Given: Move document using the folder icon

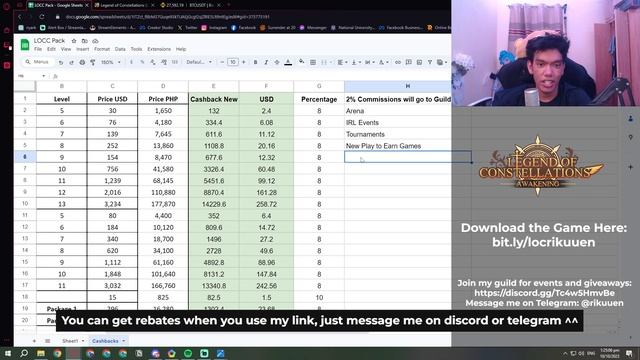Looking at the screenshot, I should 84,41.
